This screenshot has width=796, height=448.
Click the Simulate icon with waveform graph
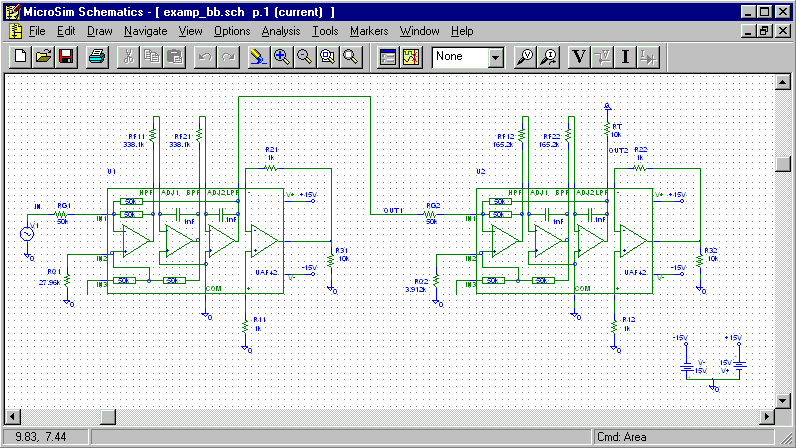coord(411,57)
